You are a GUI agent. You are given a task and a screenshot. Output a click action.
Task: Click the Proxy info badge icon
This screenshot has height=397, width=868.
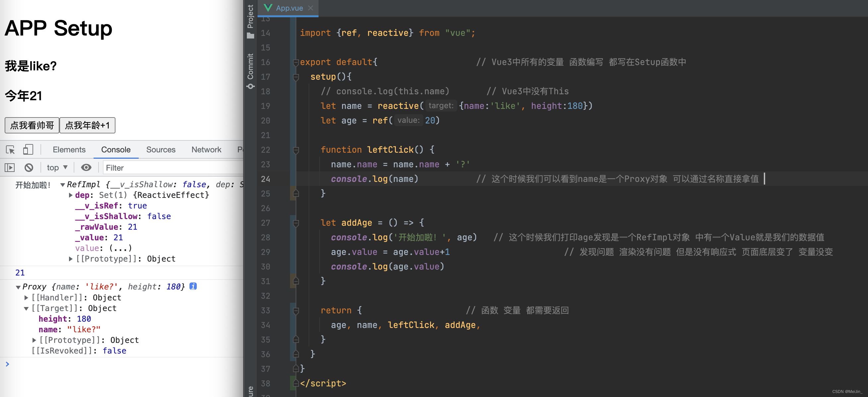(x=193, y=286)
